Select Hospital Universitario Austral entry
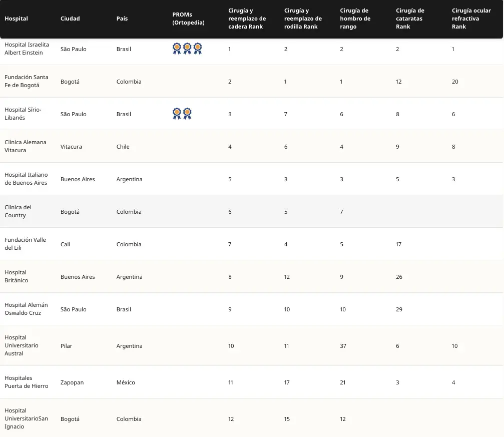 [x=22, y=345]
